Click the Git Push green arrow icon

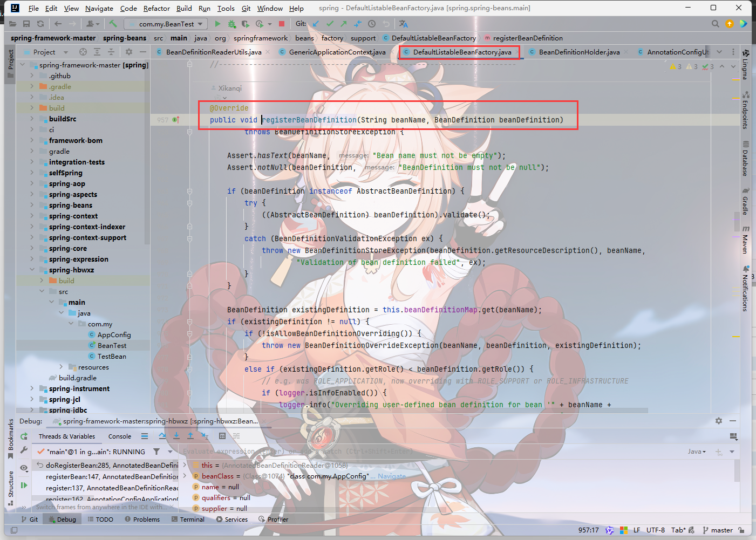tap(344, 24)
